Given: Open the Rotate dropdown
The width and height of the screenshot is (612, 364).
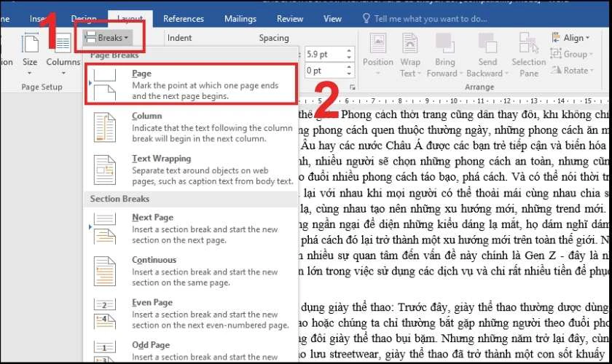Looking at the screenshot, I should point(572,71).
